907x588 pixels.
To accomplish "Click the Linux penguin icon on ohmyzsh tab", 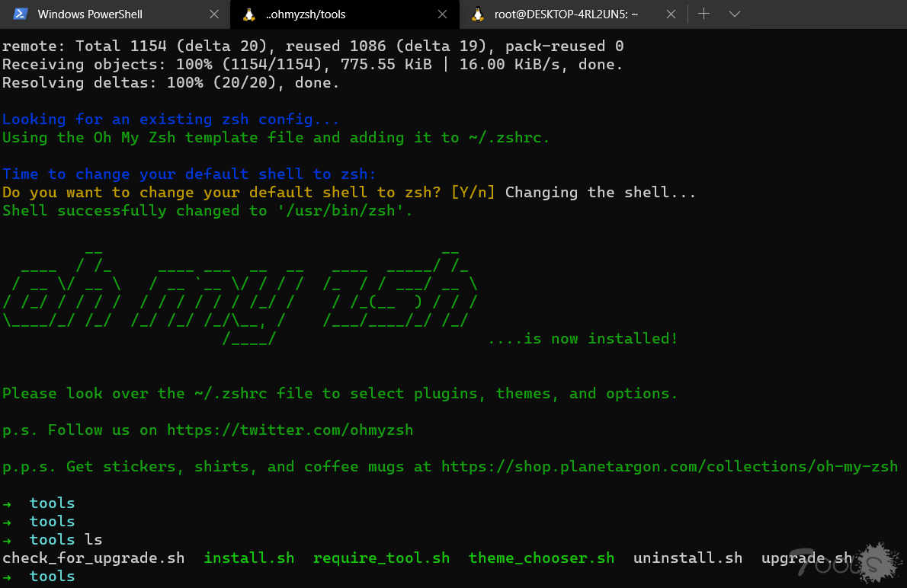I will point(248,14).
